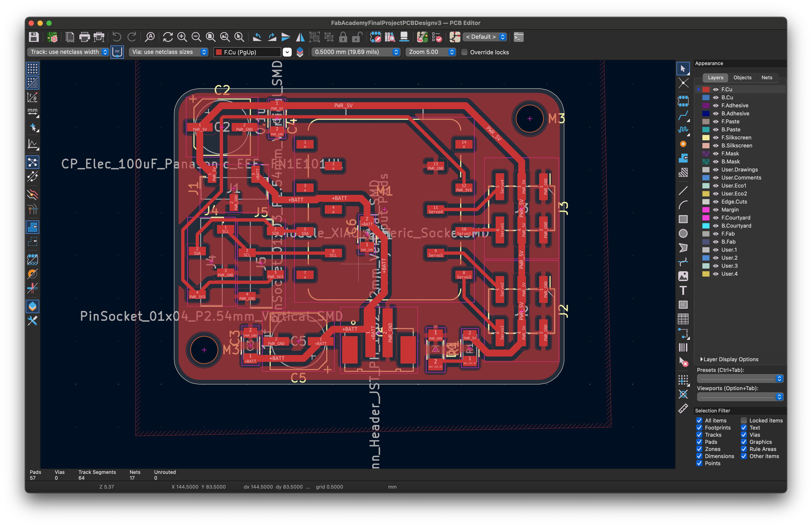Click the Redo arrow icon
Image resolution: width=812 pixels, height=526 pixels.
point(132,37)
